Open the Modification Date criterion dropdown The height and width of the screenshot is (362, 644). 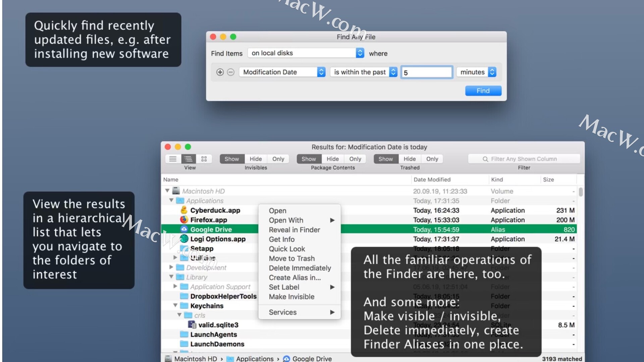pyautogui.click(x=282, y=72)
